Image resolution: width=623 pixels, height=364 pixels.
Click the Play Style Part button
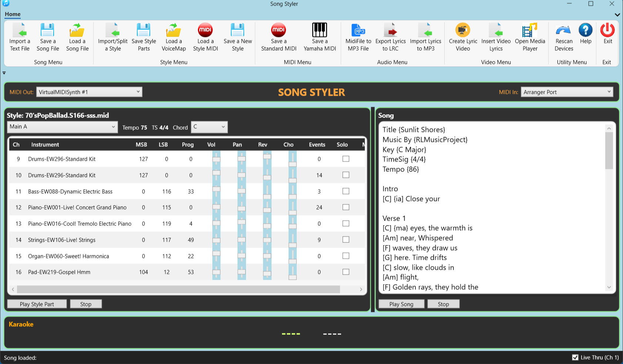tap(37, 304)
